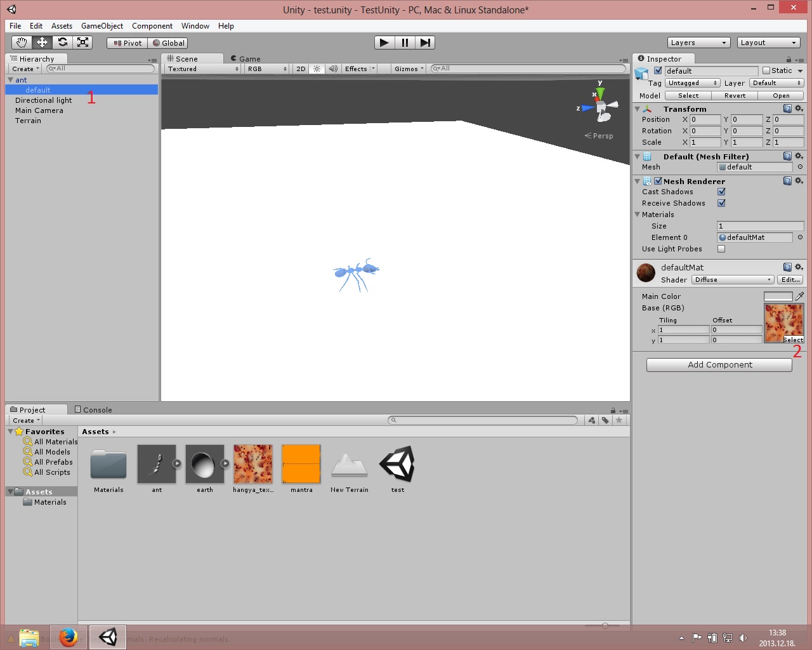
Task: Click Element 0 object picker circle
Action: [800, 237]
